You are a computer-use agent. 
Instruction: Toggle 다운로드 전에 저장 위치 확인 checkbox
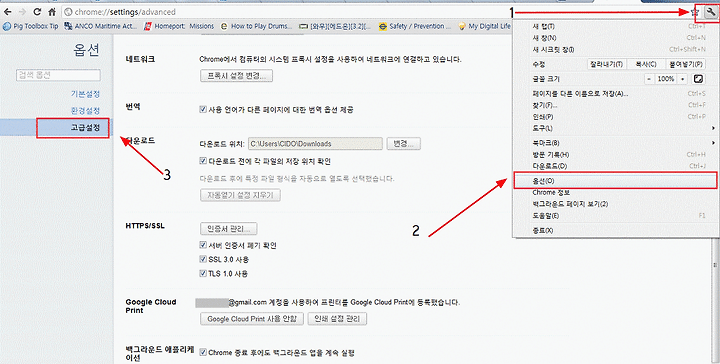pos(203,161)
